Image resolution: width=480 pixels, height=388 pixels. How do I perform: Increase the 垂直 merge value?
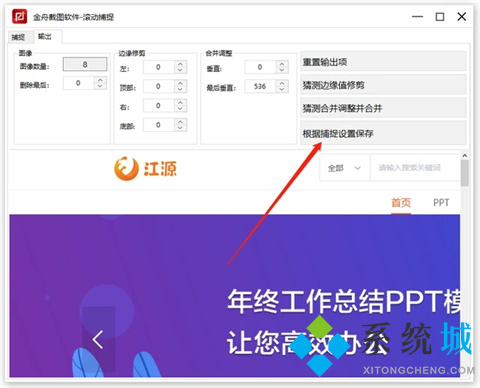pyautogui.click(x=282, y=64)
